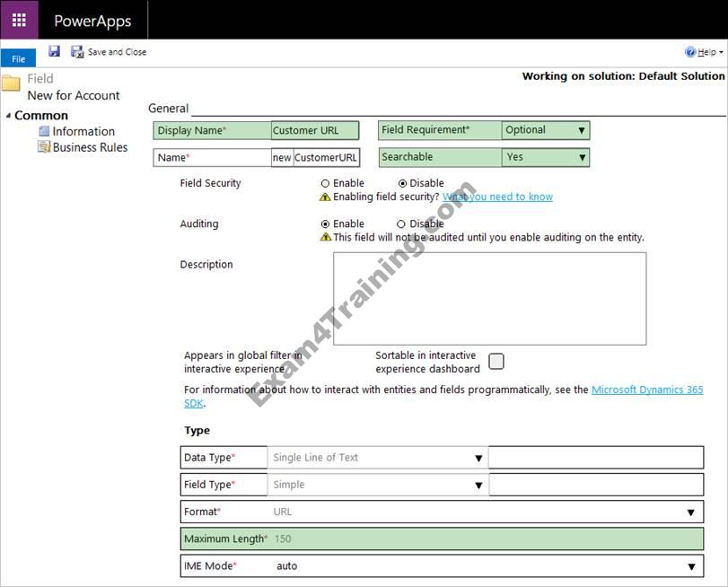Open the Microsoft Dynamics 365 SDK link
The height and width of the screenshot is (587, 728).
pos(646,390)
